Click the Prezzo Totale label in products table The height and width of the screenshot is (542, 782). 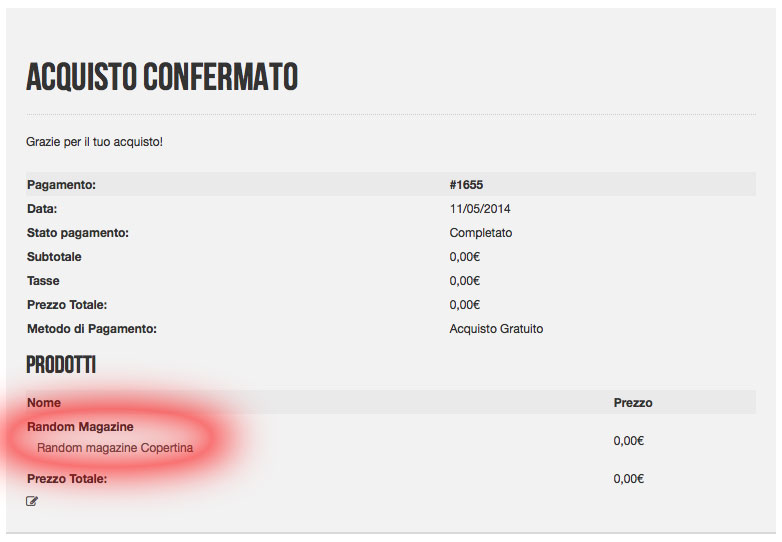[x=67, y=479]
